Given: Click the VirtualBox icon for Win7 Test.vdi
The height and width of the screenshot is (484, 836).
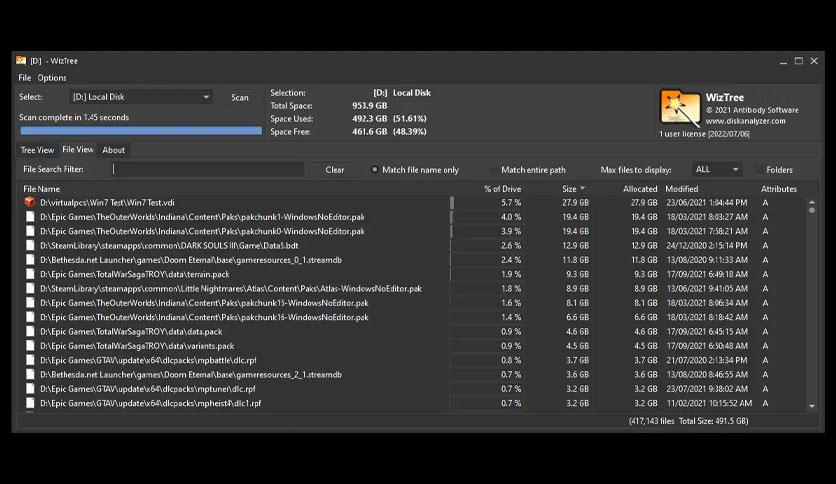Looking at the screenshot, I should point(30,202).
